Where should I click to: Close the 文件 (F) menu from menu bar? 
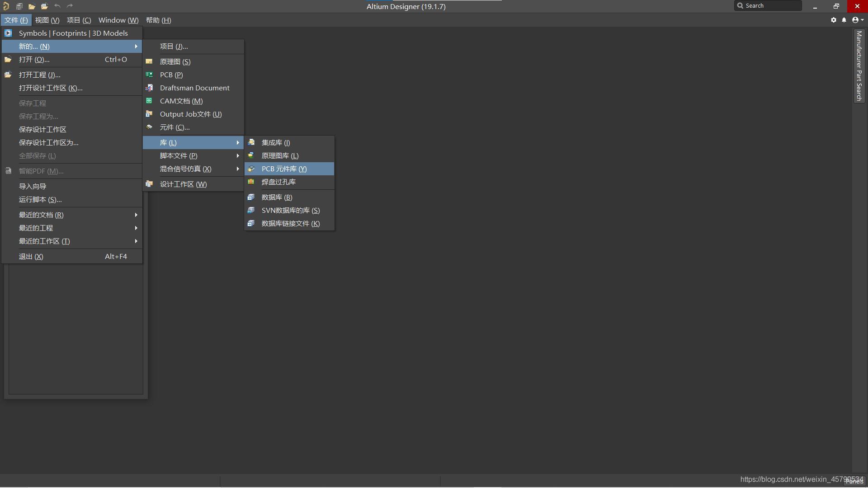(16, 20)
